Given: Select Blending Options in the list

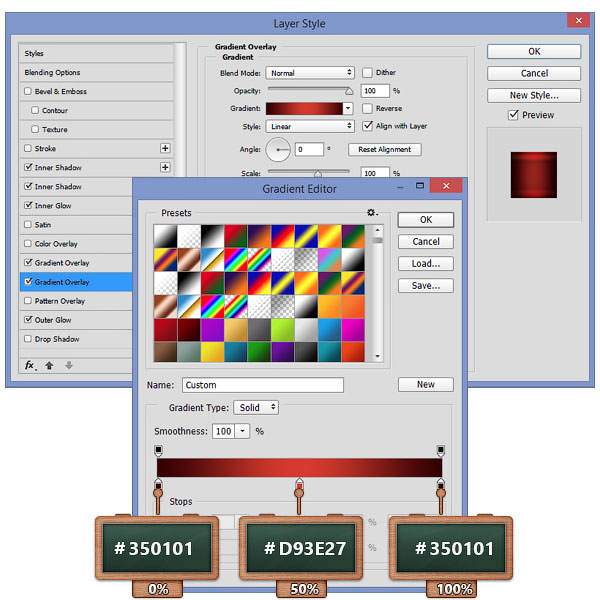Looking at the screenshot, I should click(x=96, y=72).
